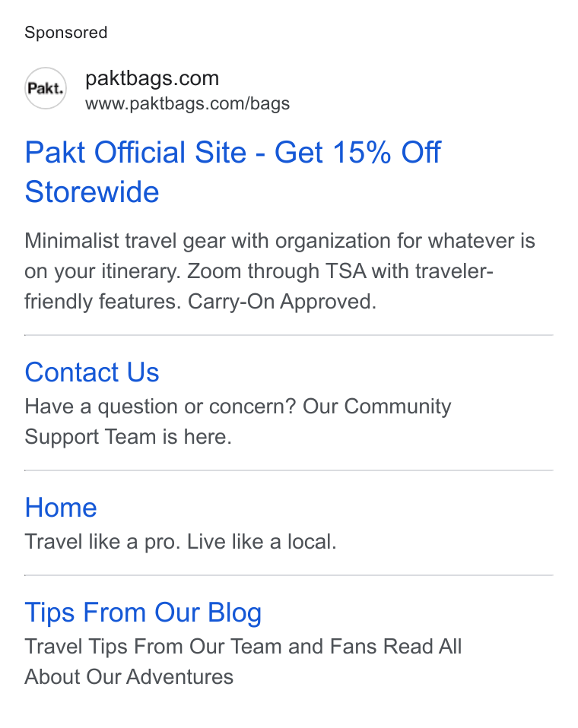Image resolution: width=578 pixels, height=728 pixels.
Task: Click the Travel like a pro tagline
Action: (x=180, y=542)
